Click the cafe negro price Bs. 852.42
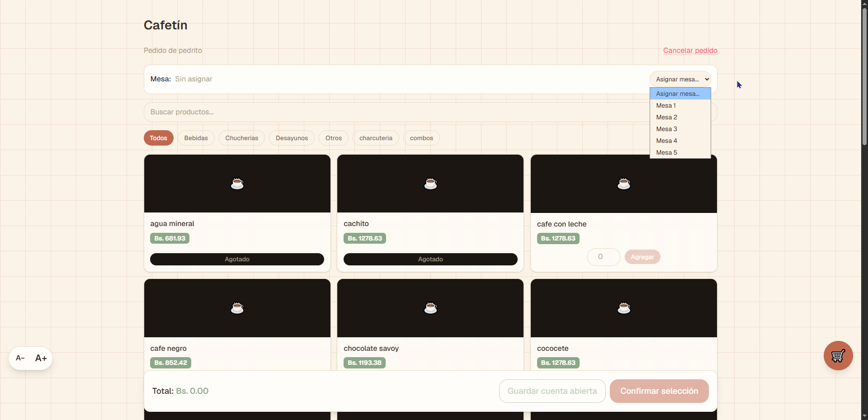The image size is (868, 420). click(171, 363)
